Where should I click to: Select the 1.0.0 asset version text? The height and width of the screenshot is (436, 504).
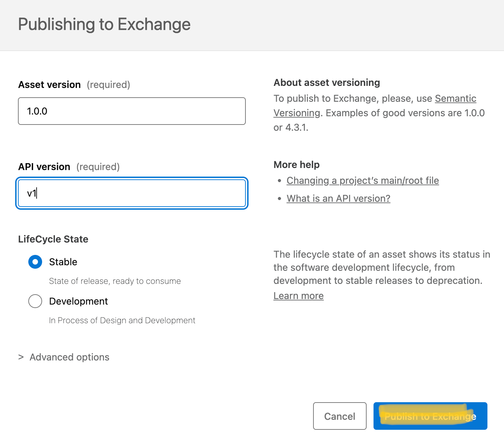click(37, 111)
